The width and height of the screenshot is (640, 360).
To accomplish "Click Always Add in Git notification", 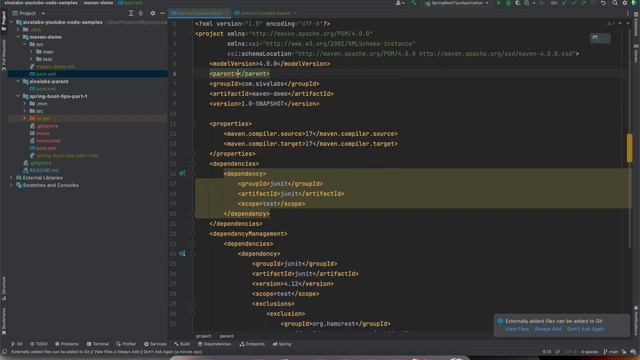I will coord(548,329).
